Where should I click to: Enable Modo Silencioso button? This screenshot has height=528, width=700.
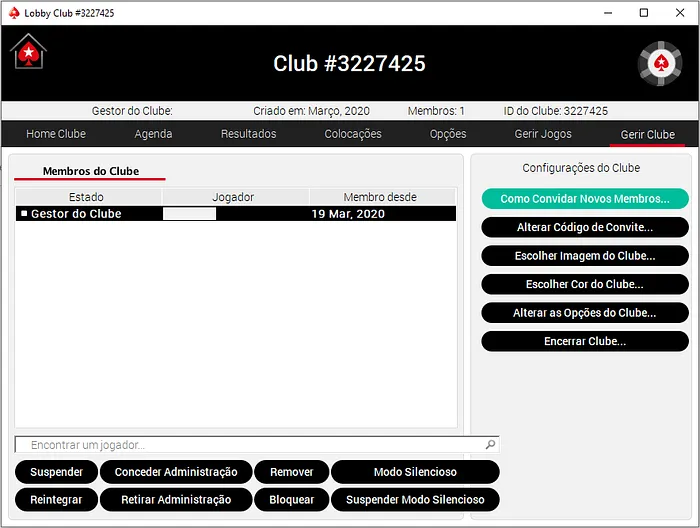415,472
